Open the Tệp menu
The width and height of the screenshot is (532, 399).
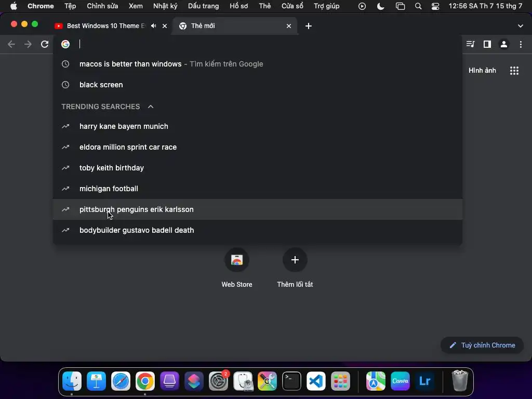70,6
